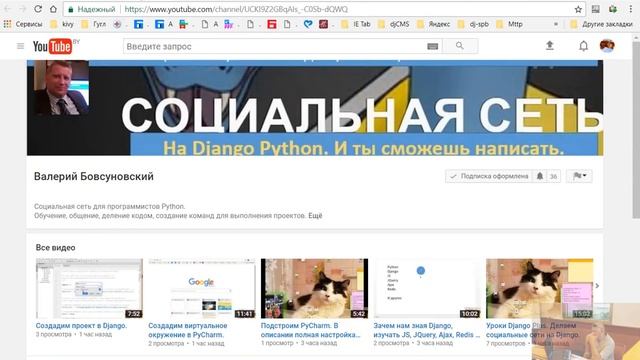640x360 pixels.
Task: Open the YouTube notifications bell
Action: pyautogui.click(x=584, y=46)
